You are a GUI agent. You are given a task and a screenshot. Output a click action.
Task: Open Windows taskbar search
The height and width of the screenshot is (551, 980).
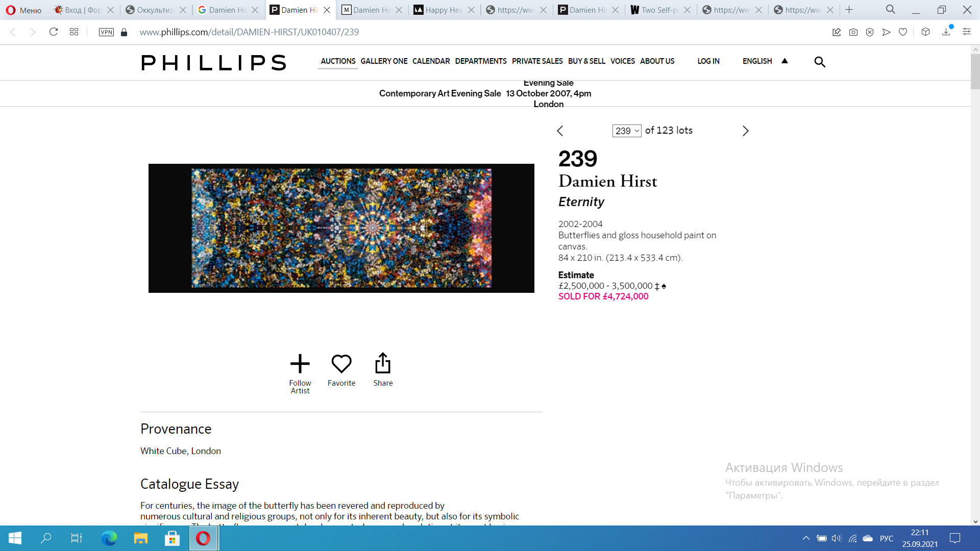click(x=46, y=538)
